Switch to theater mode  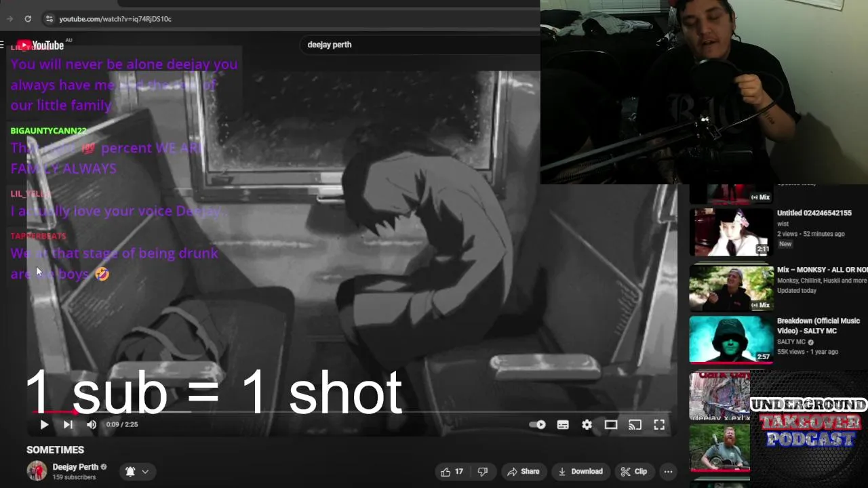[x=611, y=424]
